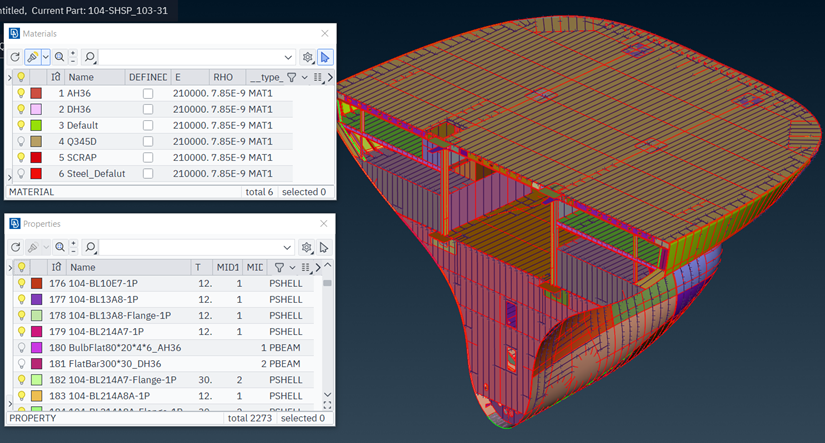Check the DEFINED box for AH36
The height and width of the screenshot is (443, 825).
[x=148, y=93]
